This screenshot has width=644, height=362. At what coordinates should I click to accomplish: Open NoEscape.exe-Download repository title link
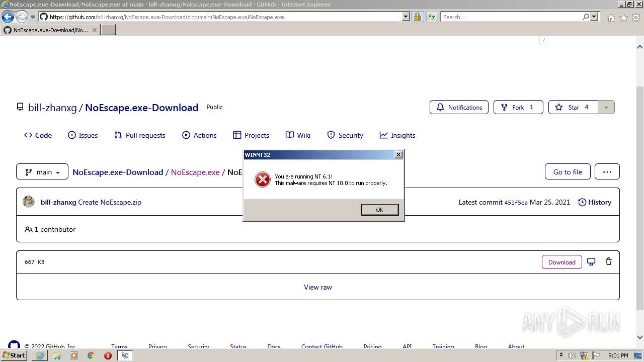pyautogui.click(x=141, y=108)
